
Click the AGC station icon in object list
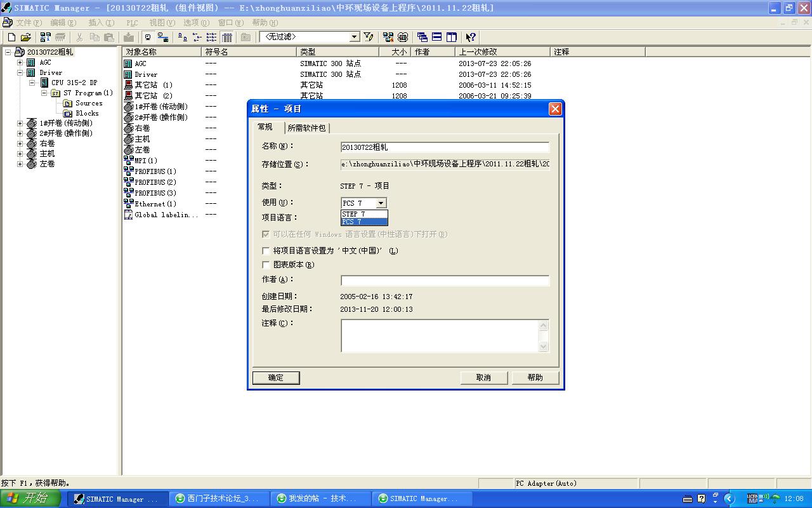tap(128, 63)
